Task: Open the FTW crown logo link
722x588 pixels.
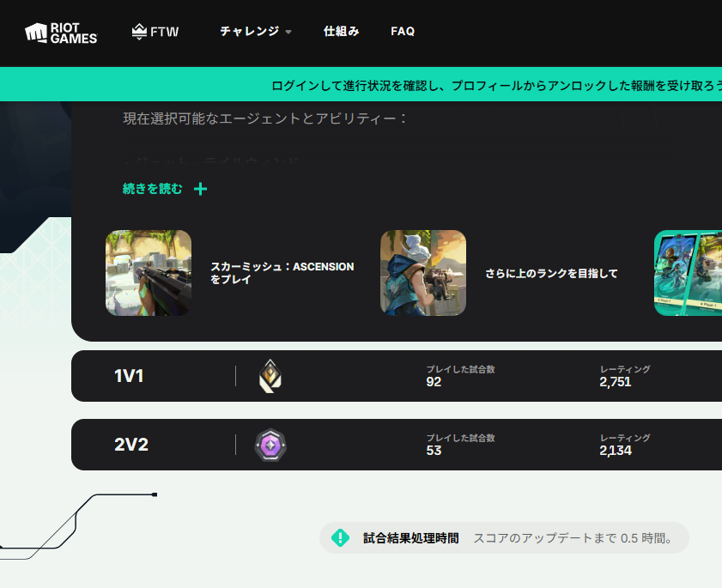Action: [x=155, y=32]
